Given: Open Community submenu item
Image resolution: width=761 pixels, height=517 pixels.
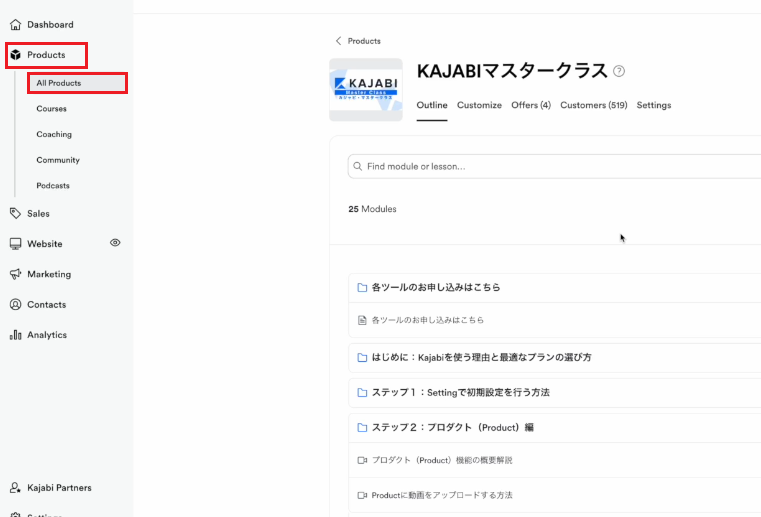Looking at the screenshot, I should coord(58,160).
